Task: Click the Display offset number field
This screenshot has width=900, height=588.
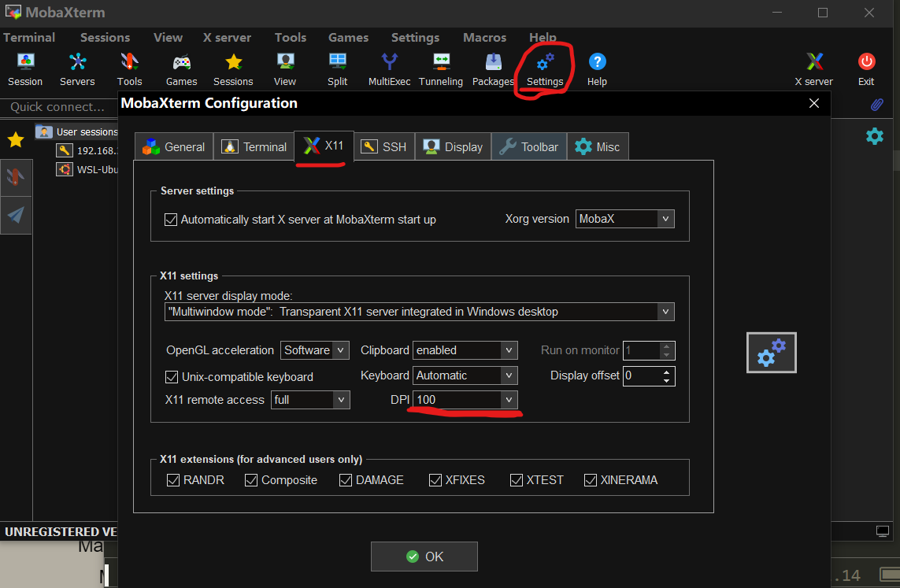Action: [x=643, y=375]
